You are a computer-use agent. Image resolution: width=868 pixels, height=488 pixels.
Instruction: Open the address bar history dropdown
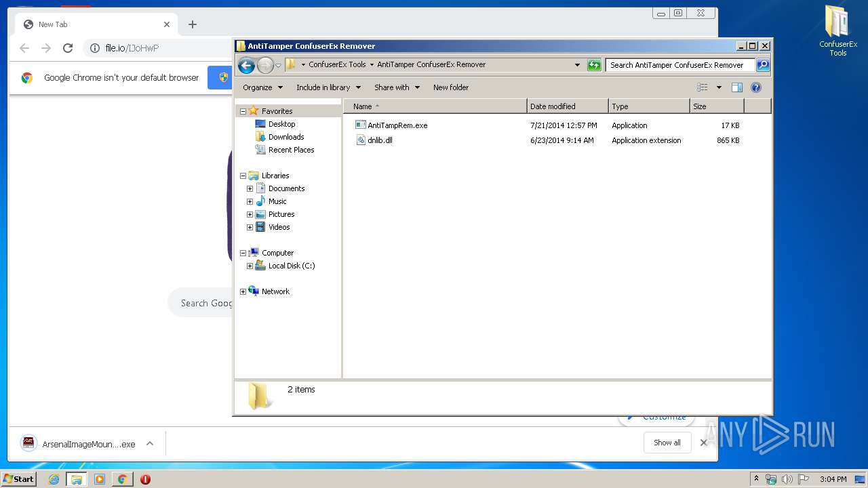click(577, 65)
